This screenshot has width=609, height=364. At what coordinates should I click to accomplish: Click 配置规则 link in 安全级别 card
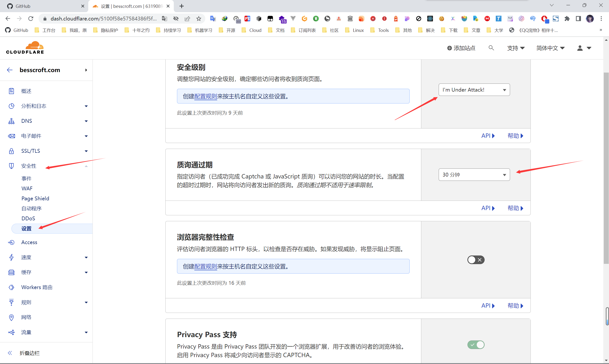[206, 96]
